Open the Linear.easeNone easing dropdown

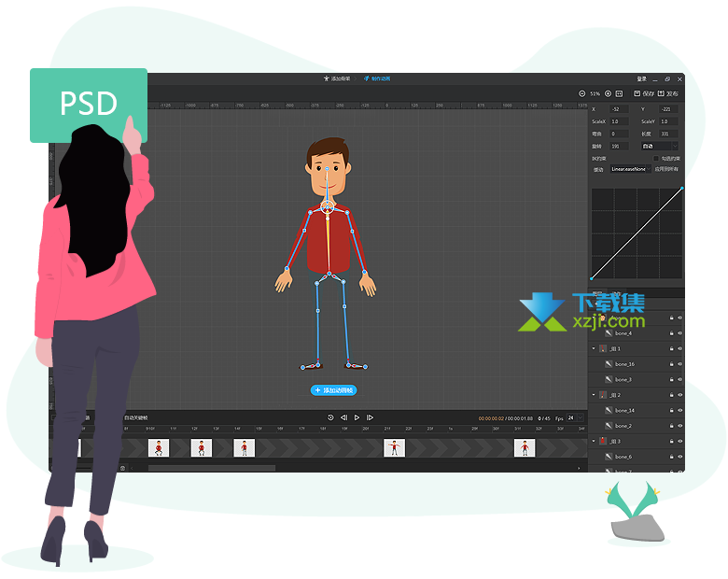pos(631,169)
